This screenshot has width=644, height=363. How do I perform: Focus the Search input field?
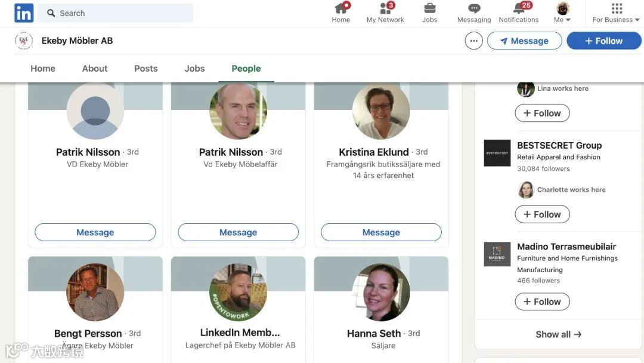116,13
